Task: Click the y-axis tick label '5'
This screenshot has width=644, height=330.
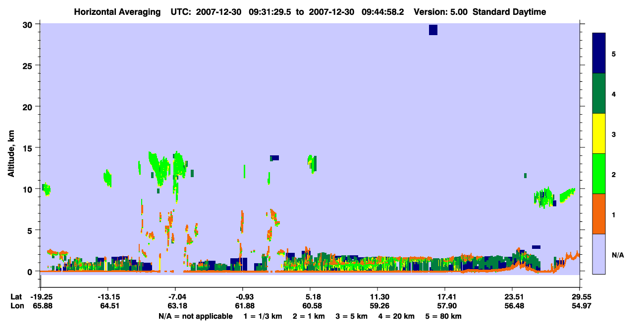Action: click(x=30, y=230)
